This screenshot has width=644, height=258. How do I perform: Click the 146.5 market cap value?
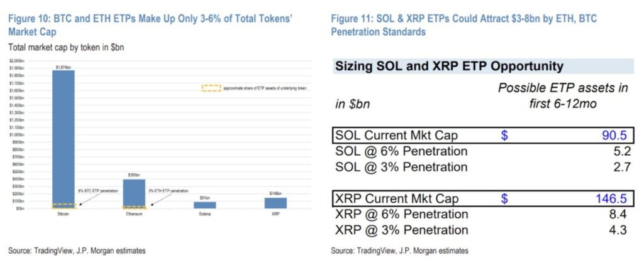pyautogui.click(x=609, y=199)
